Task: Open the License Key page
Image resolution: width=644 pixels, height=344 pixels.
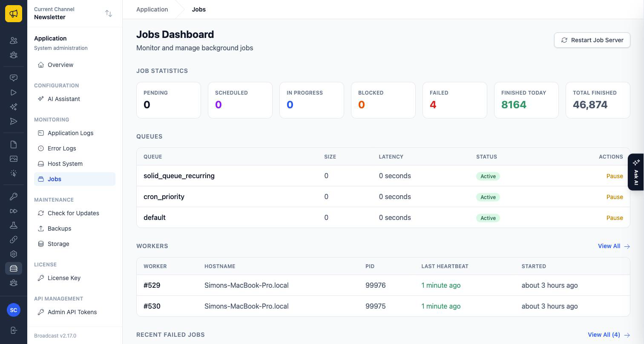Action: (x=75, y=278)
